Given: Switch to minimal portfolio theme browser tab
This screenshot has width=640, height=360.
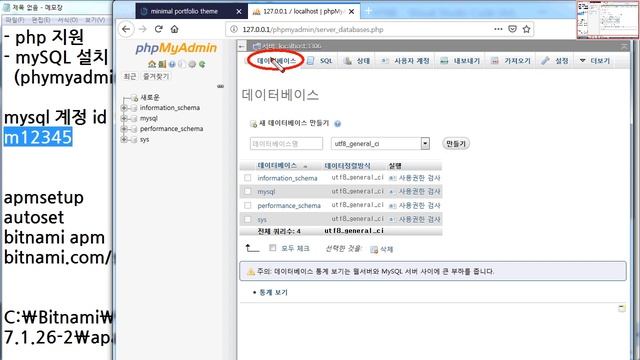Looking at the screenshot, I should 184,11.
